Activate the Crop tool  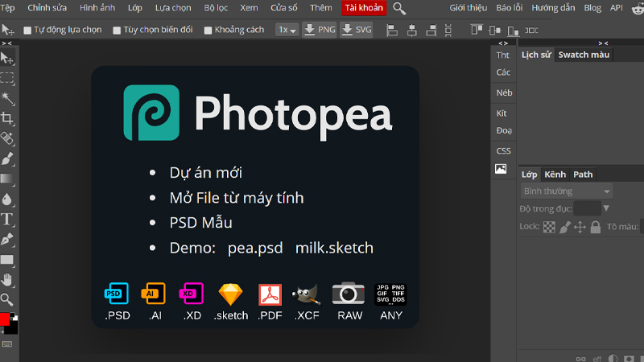(x=6, y=118)
